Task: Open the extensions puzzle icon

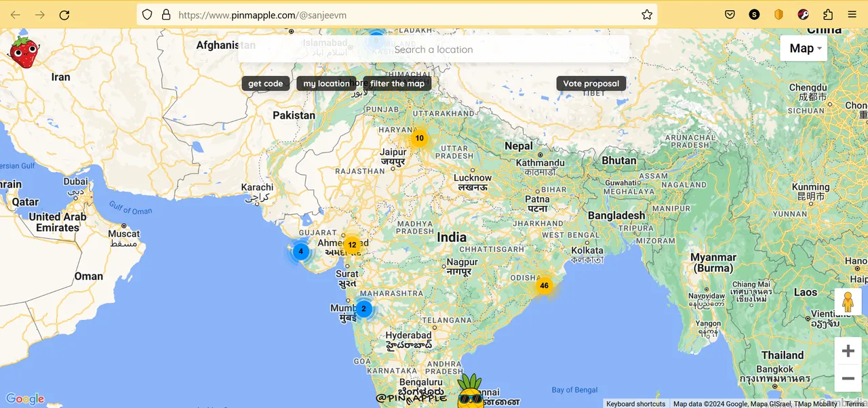Action: (828, 14)
